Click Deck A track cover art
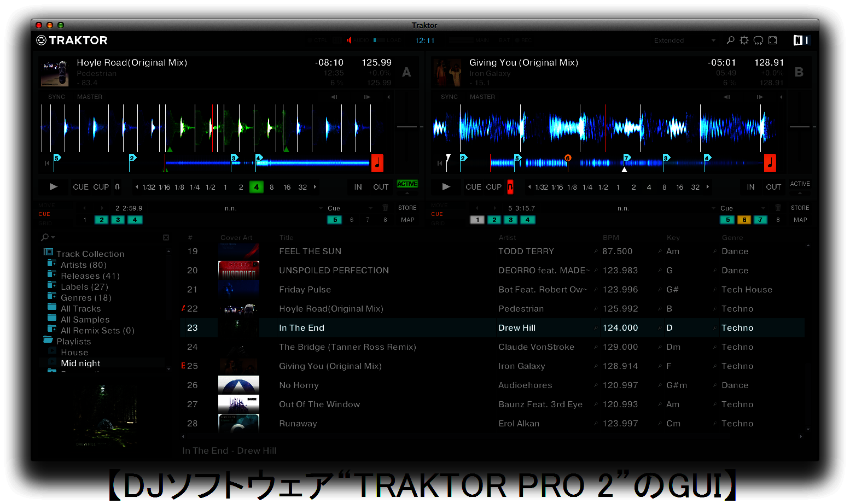This screenshot has height=504, width=850. (55, 73)
